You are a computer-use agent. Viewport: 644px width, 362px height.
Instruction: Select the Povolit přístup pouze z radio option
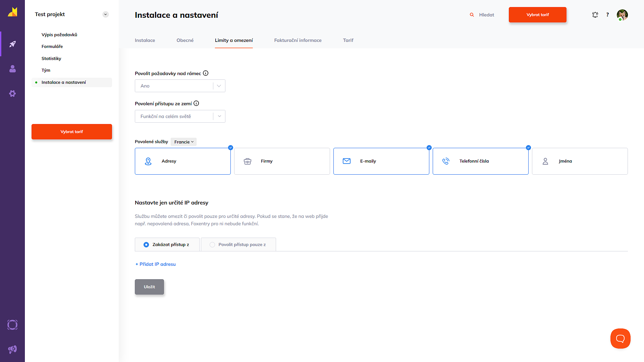point(212,245)
